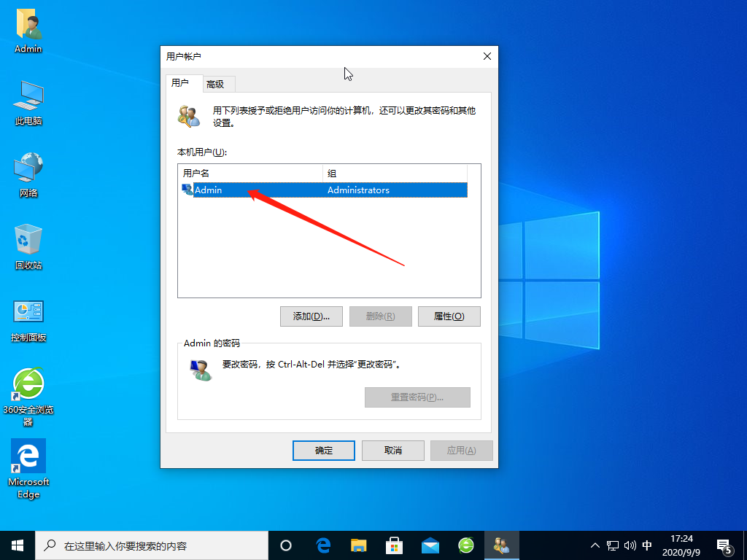Select the Admin user row
Image resolution: width=747 pixels, height=560 pixels.
pos(324,190)
